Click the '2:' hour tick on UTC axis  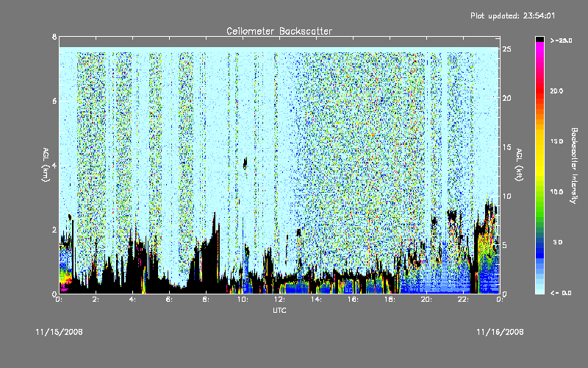[96, 300]
